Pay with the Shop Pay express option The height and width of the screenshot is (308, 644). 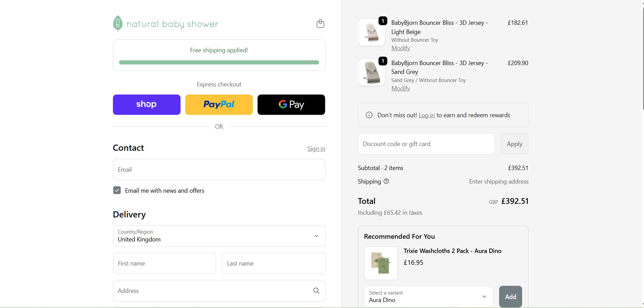(x=146, y=104)
